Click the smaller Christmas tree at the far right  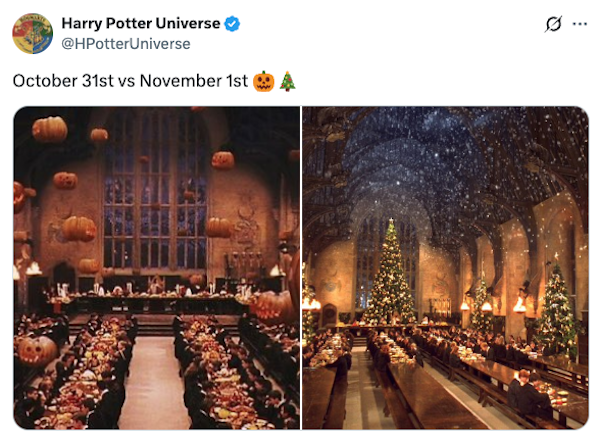click(x=556, y=310)
